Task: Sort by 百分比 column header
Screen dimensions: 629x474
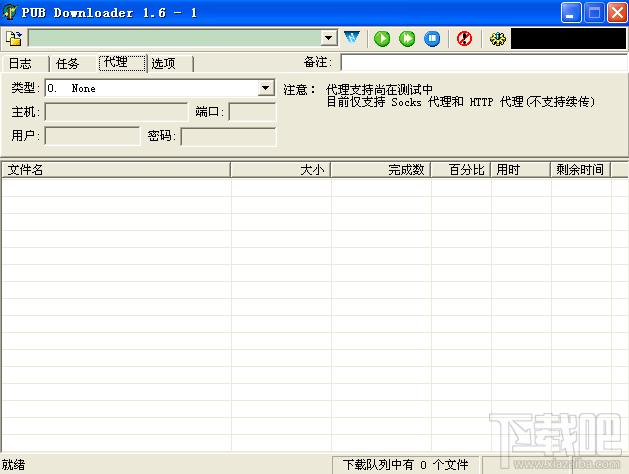Action: coord(461,170)
